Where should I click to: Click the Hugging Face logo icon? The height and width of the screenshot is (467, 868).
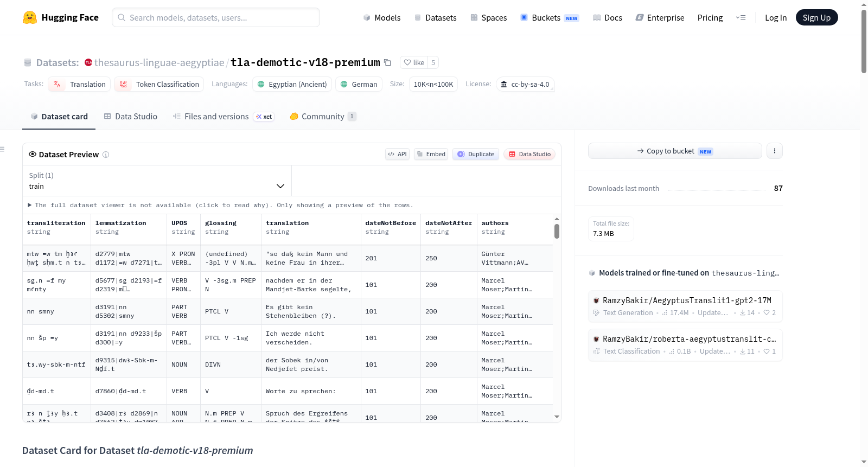coord(30,17)
